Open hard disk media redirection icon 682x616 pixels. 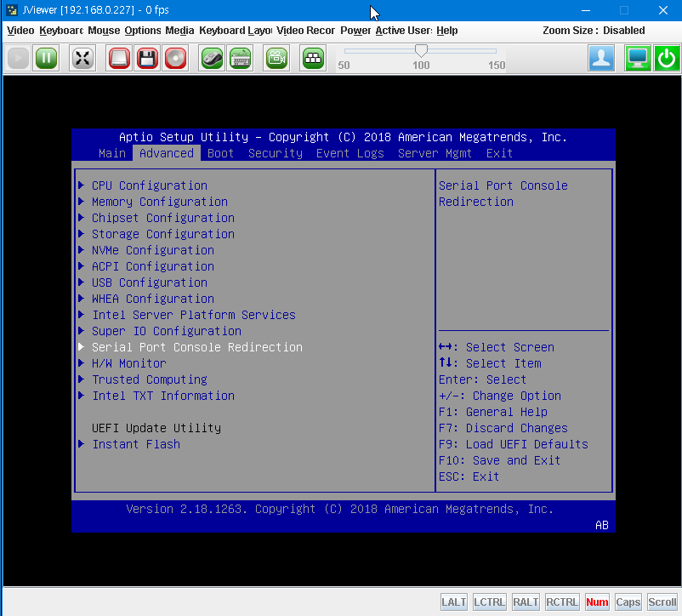click(119, 59)
